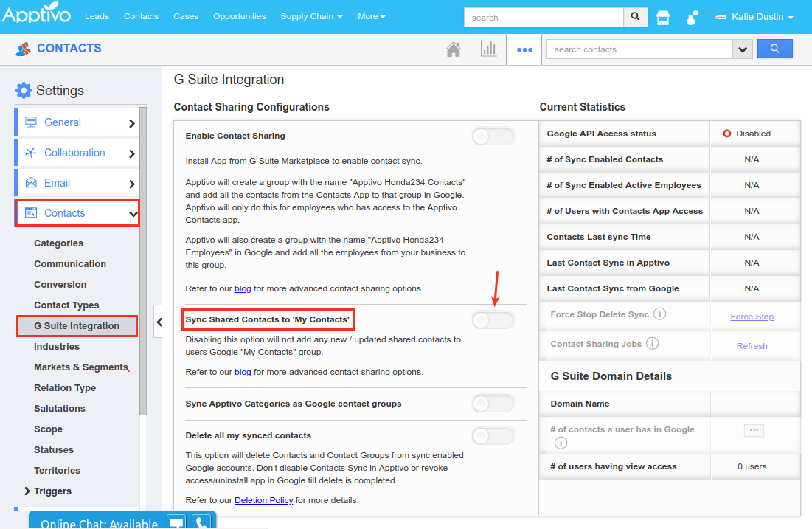Click the settings sidebar scrollbar
Viewport: 812px width, 529px height.
tap(143, 262)
